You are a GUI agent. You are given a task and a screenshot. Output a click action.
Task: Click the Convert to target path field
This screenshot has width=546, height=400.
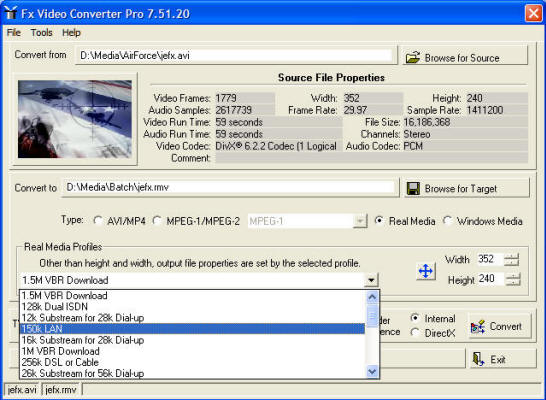point(230,187)
